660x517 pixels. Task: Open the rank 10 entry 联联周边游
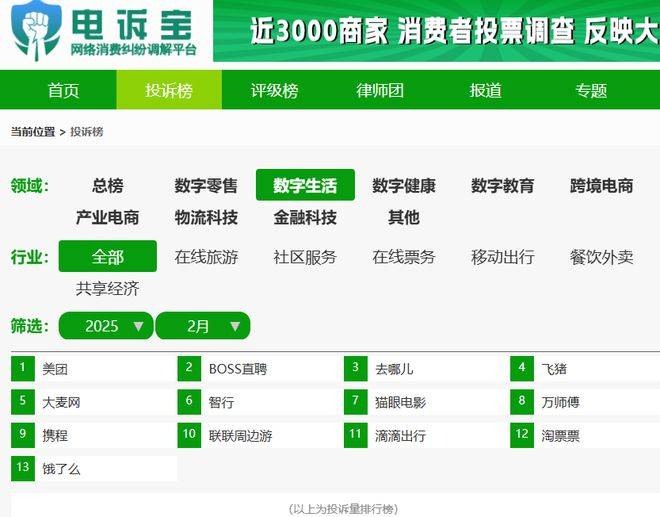tap(260, 435)
